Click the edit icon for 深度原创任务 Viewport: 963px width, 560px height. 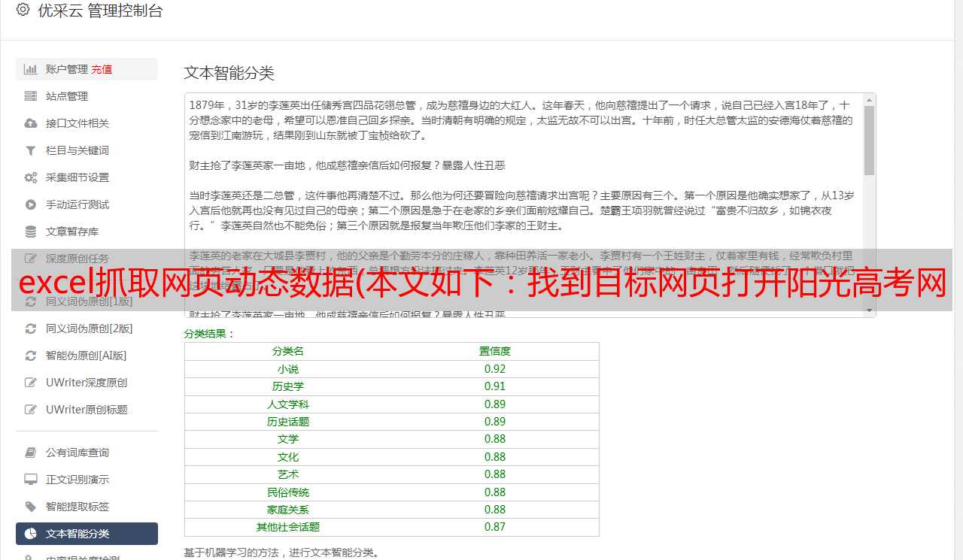[31, 259]
